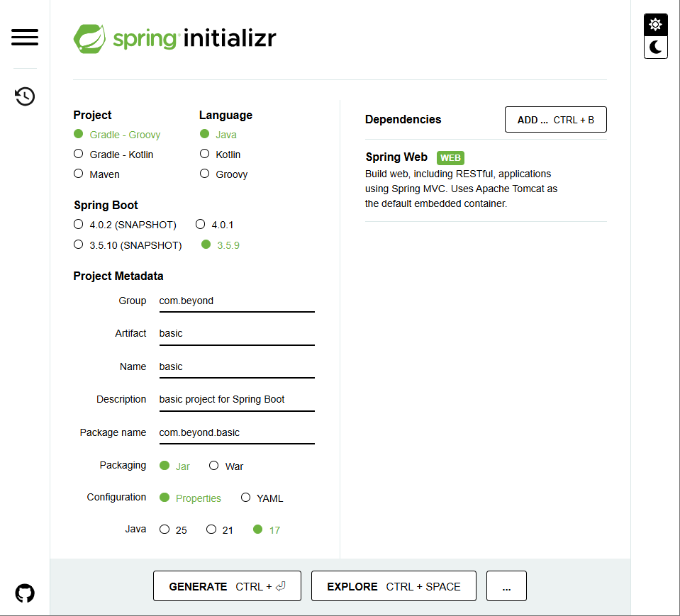Select Spring Boot 3.5.9
Image resolution: width=680 pixels, height=616 pixels.
[221, 245]
